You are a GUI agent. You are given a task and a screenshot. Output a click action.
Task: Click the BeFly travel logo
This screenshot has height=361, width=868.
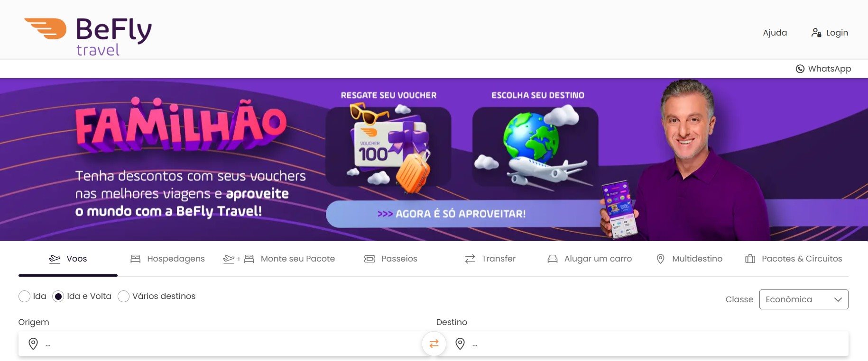pyautogui.click(x=88, y=36)
